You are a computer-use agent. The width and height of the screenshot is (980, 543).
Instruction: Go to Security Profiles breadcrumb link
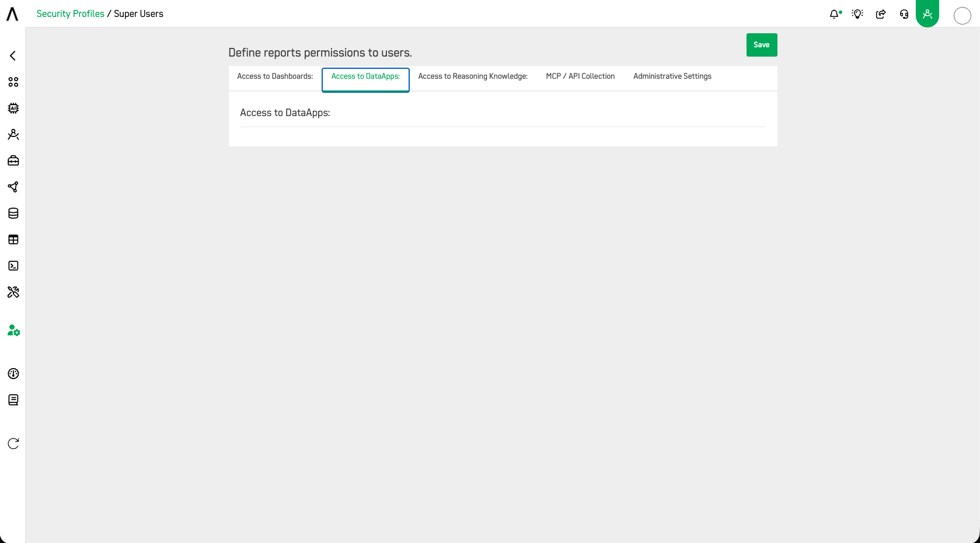point(70,14)
